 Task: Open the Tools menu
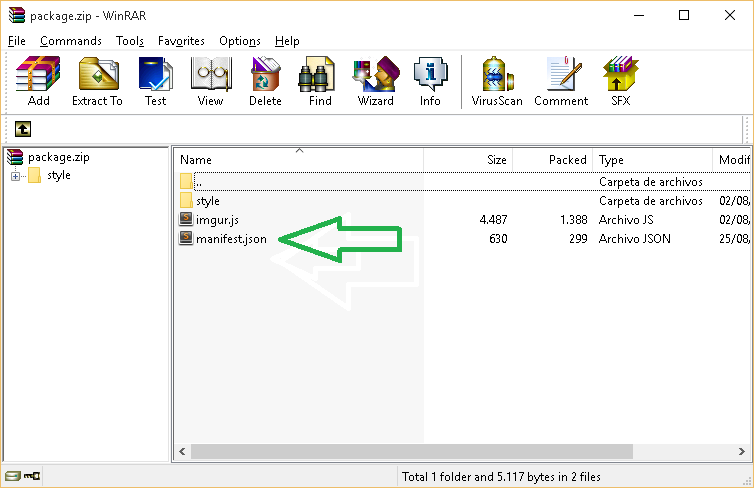[130, 41]
